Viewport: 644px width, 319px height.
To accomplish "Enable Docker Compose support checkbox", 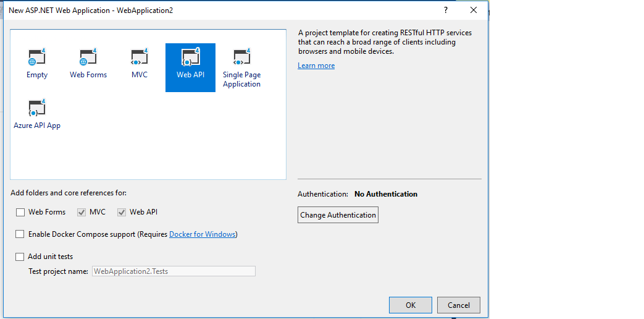I will 20,234.
